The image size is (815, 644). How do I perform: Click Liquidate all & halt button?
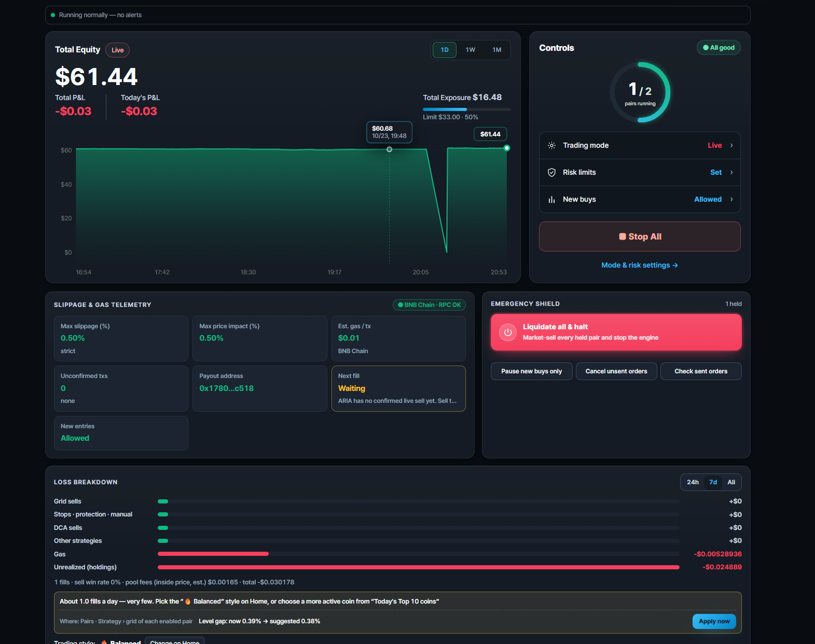pos(616,332)
